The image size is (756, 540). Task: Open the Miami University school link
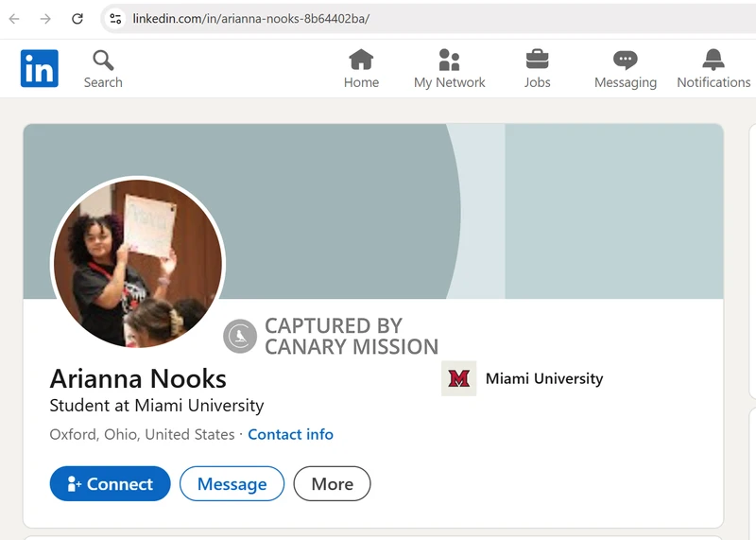coord(544,379)
